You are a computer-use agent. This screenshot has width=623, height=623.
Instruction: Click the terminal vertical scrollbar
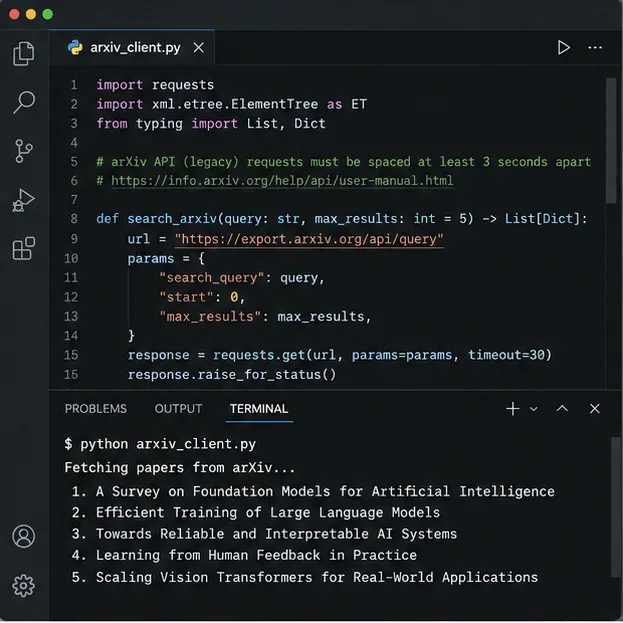[x=616, y=507]
